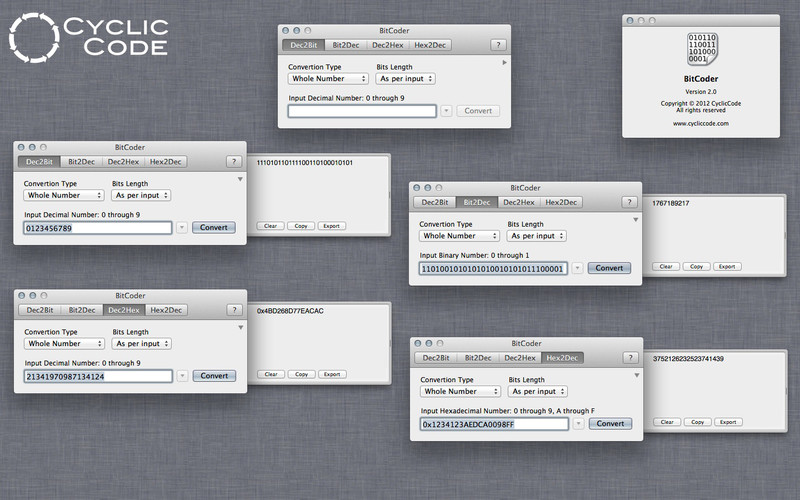800x500 pixels.
Task: Open Convertion Type dropdown in the 0123456789 window
Action: pos(64,195)
